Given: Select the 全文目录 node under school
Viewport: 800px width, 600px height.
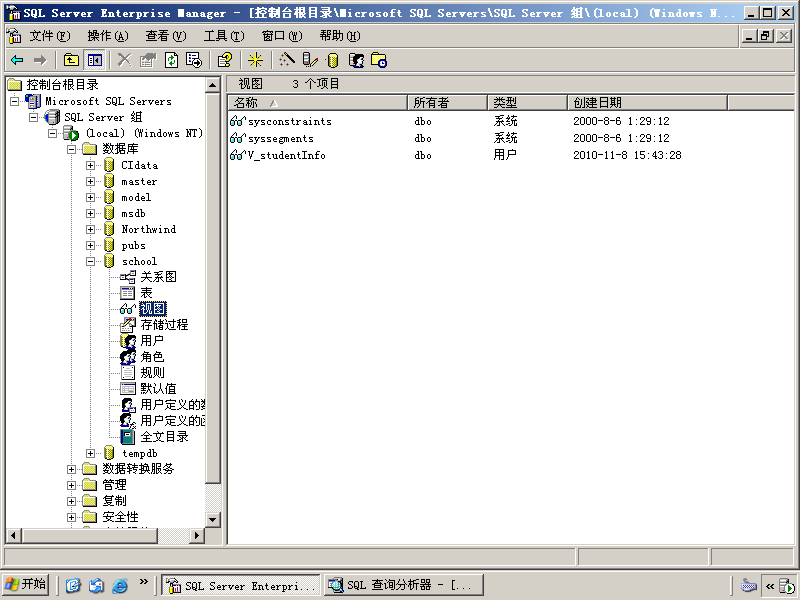Looking at the screenshot, I should click(x=164, y=437).
